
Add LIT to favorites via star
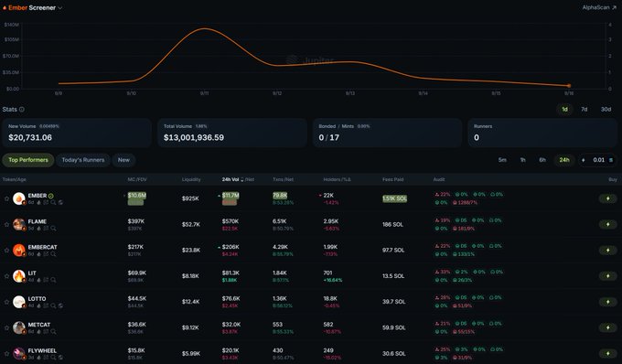click(6, 276)
